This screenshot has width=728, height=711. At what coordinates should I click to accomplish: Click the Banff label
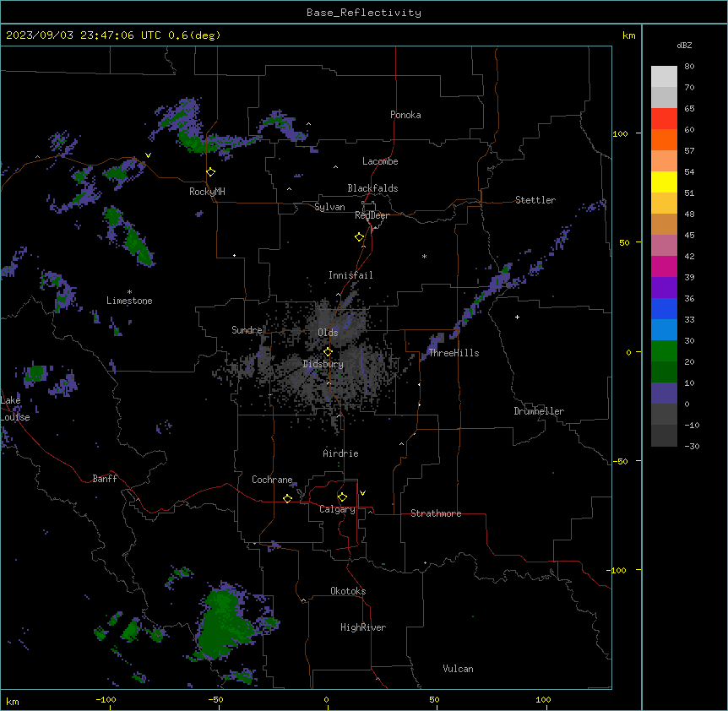[x=105, y=479]
